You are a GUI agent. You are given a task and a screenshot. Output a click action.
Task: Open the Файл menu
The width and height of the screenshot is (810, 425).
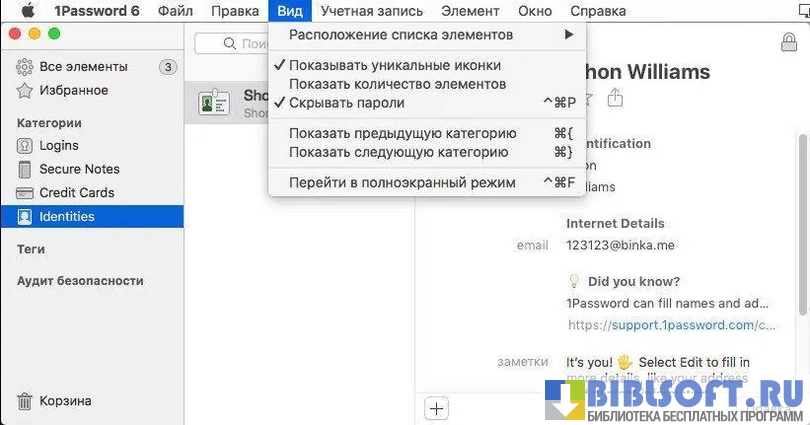click(x=176, y=11)
